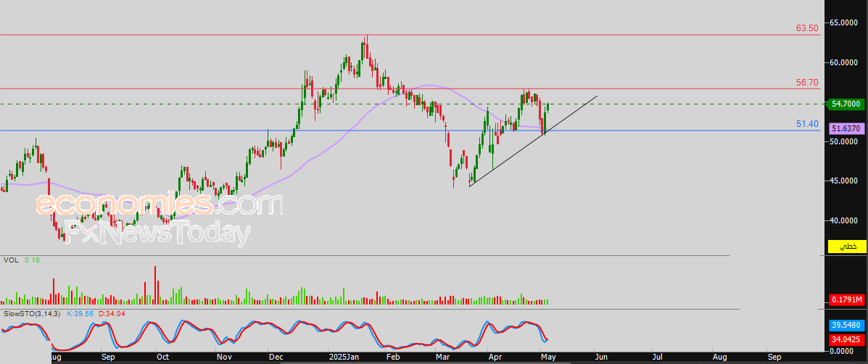Click the Jun date axis label
This screenshot has width=868, height=364.
600,357
